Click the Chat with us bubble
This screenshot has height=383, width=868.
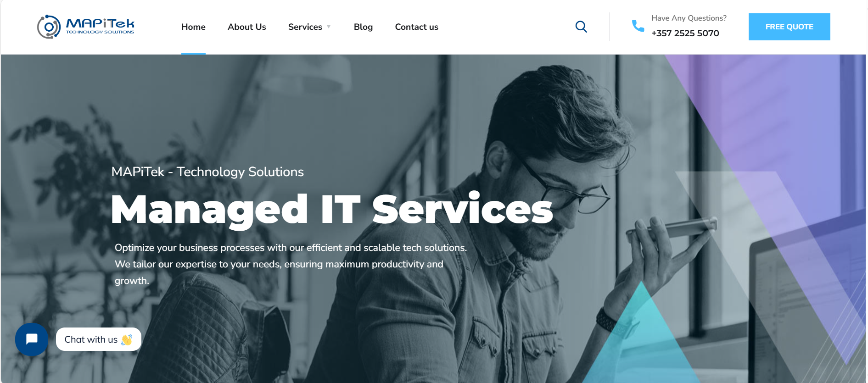pyautogui.click(x=99, y=339)
